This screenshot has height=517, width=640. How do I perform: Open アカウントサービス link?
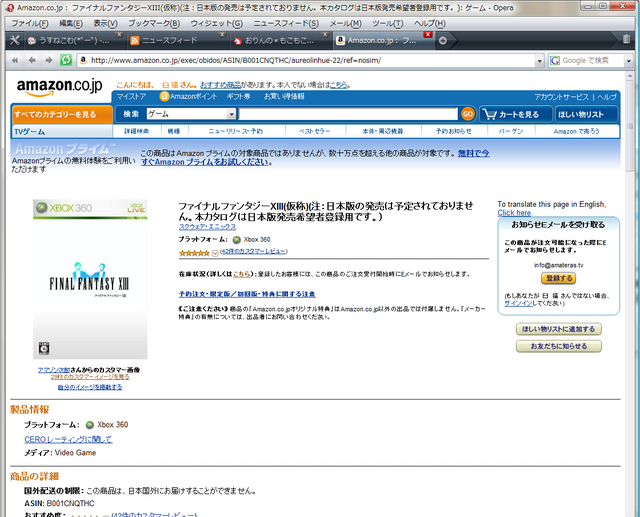tap(562, 97)
